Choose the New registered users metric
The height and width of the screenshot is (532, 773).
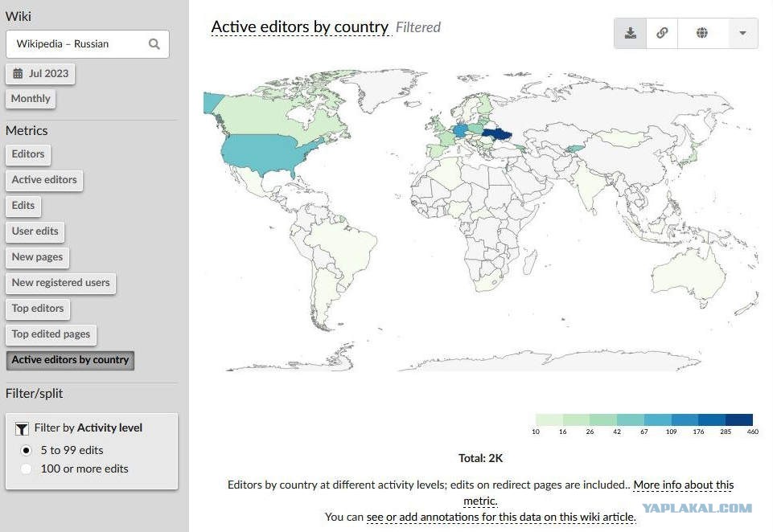tap(60, 283)
